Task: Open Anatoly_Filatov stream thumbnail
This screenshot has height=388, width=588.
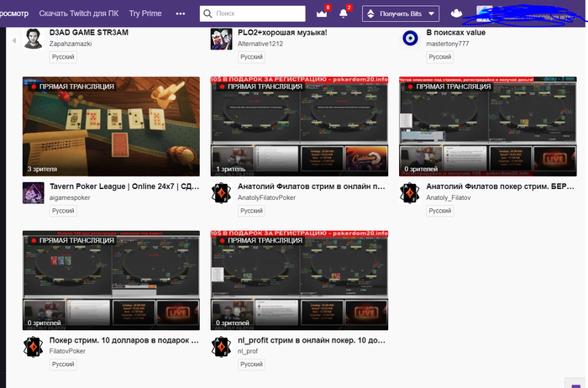Action: [x=488, y=126]
